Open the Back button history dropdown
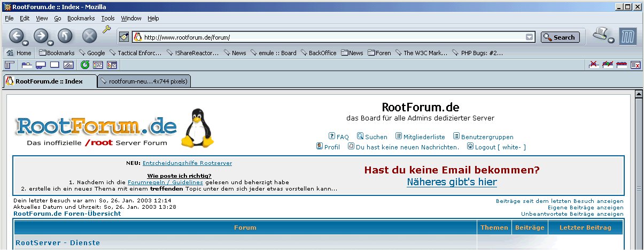Image resolution: width=644 pixels, height=250 pixels. pyautogui.click(x=26, y=43)
